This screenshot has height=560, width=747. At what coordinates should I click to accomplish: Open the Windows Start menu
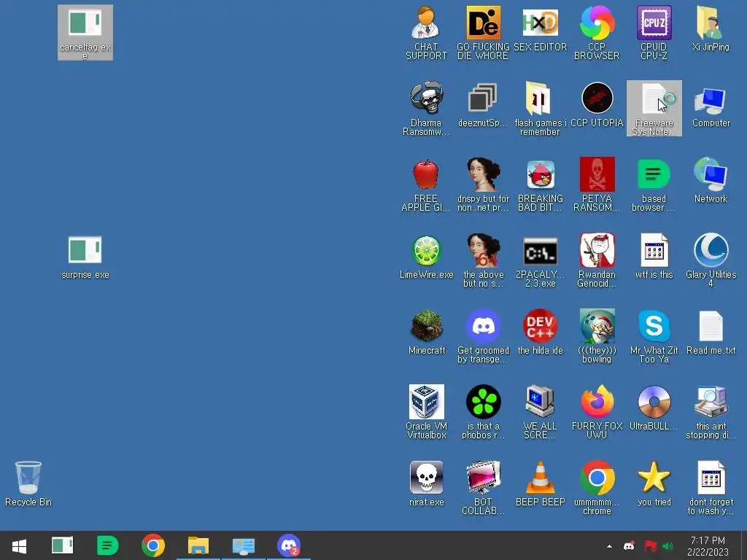coord(19,545)
